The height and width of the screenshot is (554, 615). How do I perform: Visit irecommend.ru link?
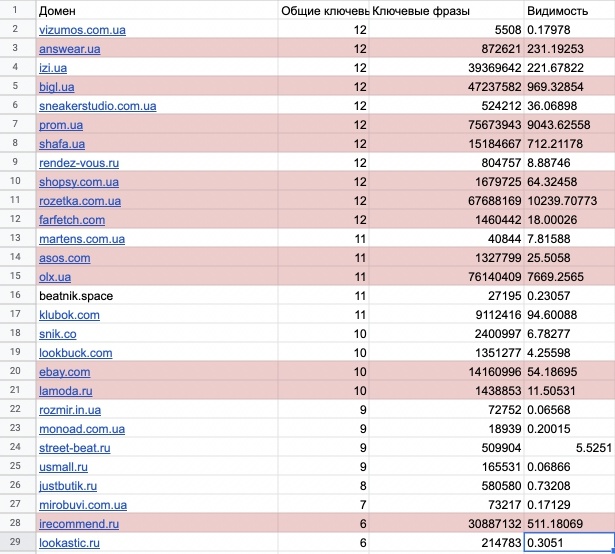point(79,524)
